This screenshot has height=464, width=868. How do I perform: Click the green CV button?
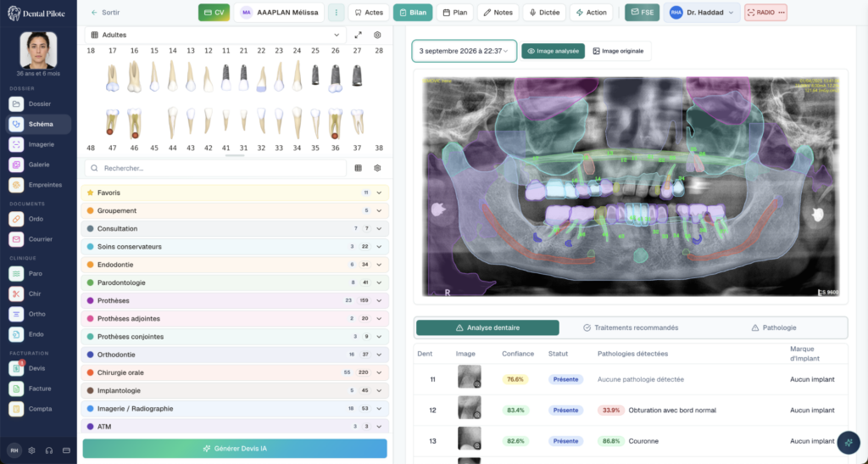pyautogui.click(x=214, y=12)
